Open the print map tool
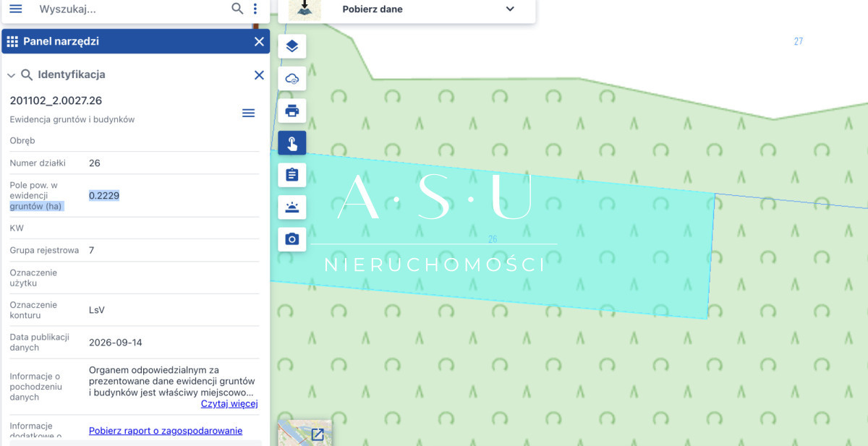Screen dimensions: 868x446 292,111
